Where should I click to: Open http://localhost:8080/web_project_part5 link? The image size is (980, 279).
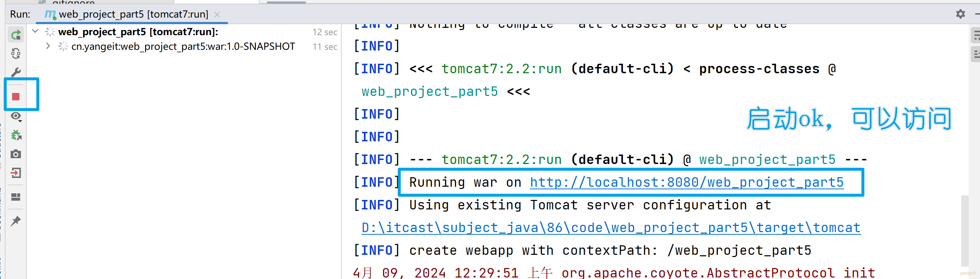pos(687,182)
